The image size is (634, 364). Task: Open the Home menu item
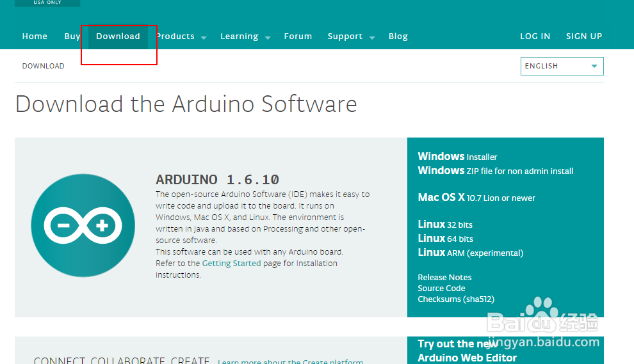pos(35,36)
